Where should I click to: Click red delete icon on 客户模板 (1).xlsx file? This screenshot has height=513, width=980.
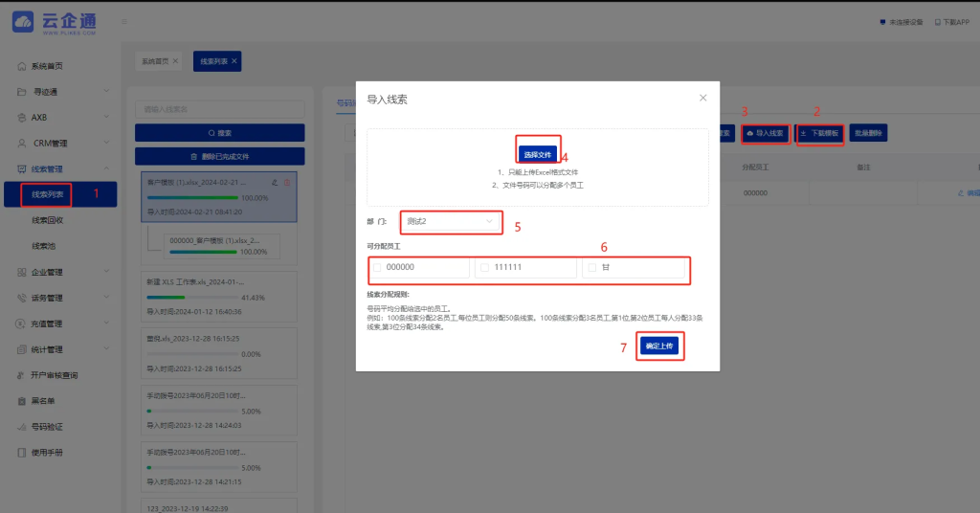[x=287, y=183]
